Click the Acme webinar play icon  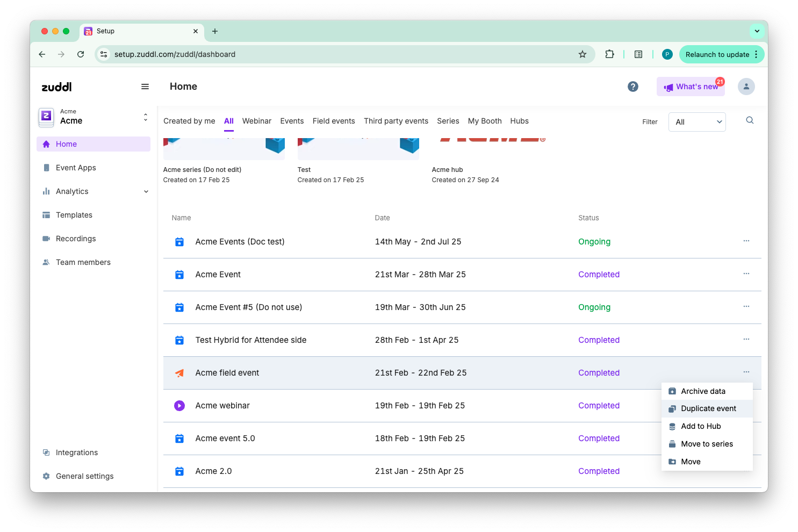click(x=179, y=406)
